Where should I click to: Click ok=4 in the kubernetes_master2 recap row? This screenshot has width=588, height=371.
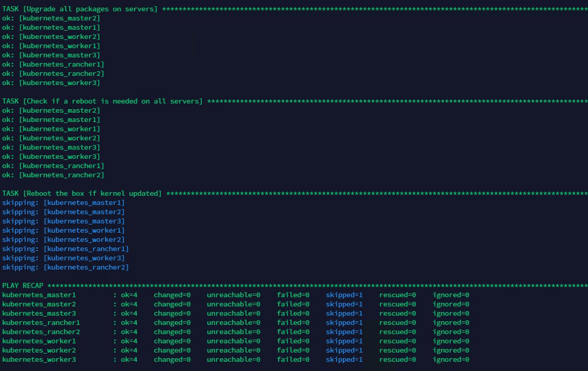pos(129,304)
